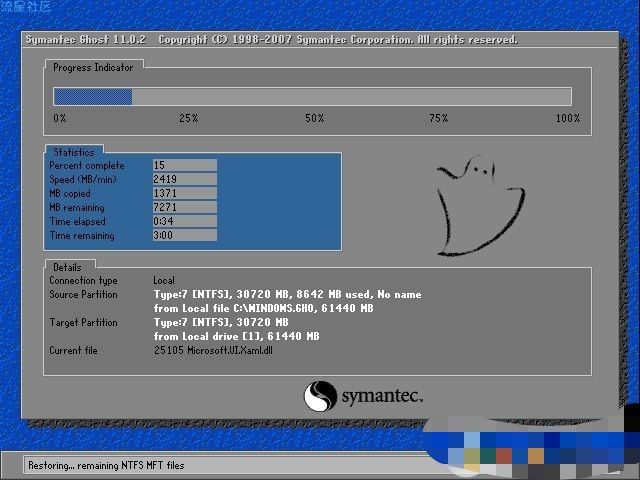Click the symantec wordmark text

point(382,396)
